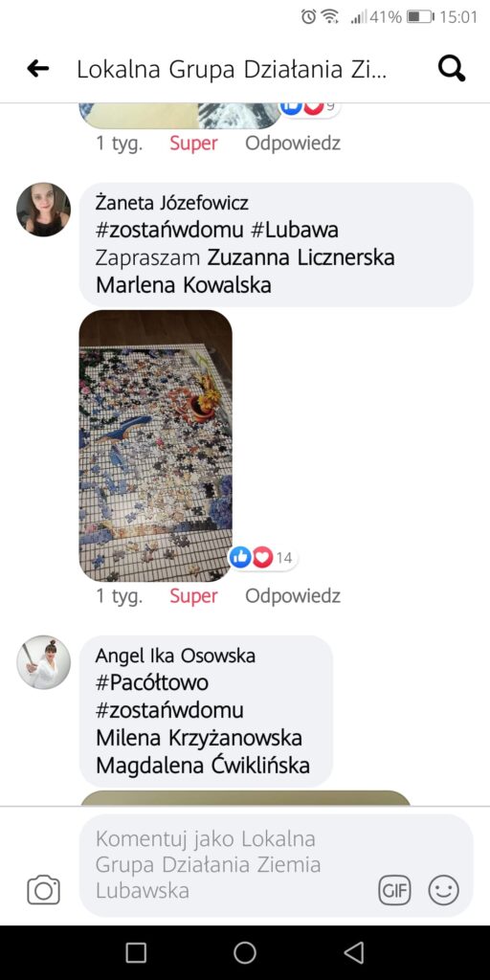Toggle Super reaction on top comment
Image resolution: width=490 pixels, height=980 pixels.
[193, 144]
